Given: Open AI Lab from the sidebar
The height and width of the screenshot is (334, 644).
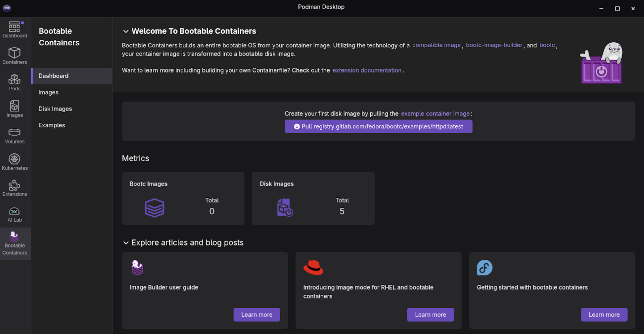Looking at the screenshot, I should [14, 214].
